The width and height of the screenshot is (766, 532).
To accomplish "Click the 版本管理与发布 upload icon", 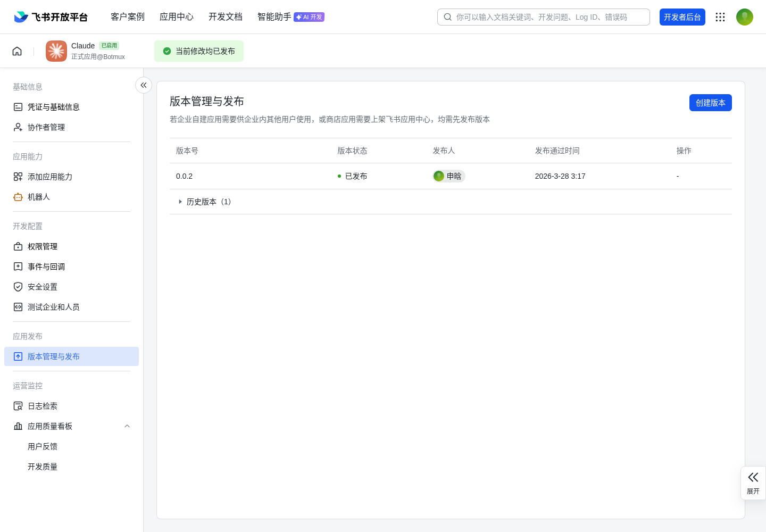I will tap(18, 356).
